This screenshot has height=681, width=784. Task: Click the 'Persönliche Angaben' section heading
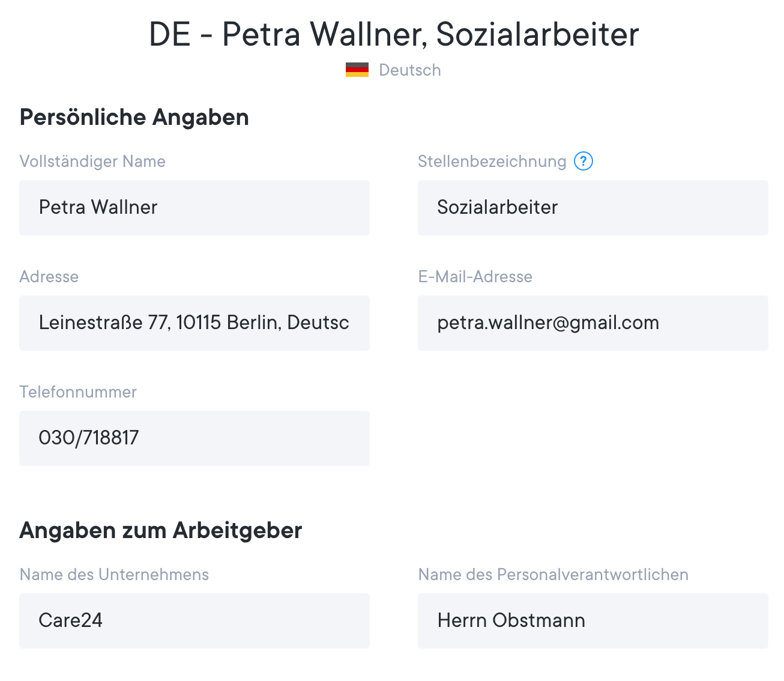[x=134, y=117]
